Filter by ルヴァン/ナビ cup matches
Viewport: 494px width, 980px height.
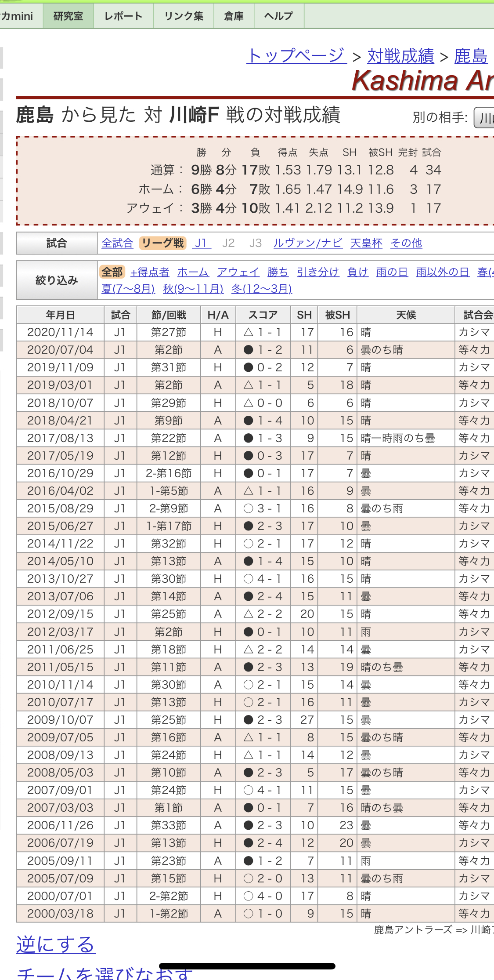tap(308, 243)
